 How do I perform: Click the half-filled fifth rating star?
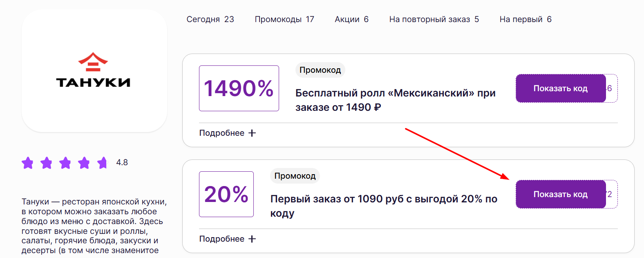[103, 163]
